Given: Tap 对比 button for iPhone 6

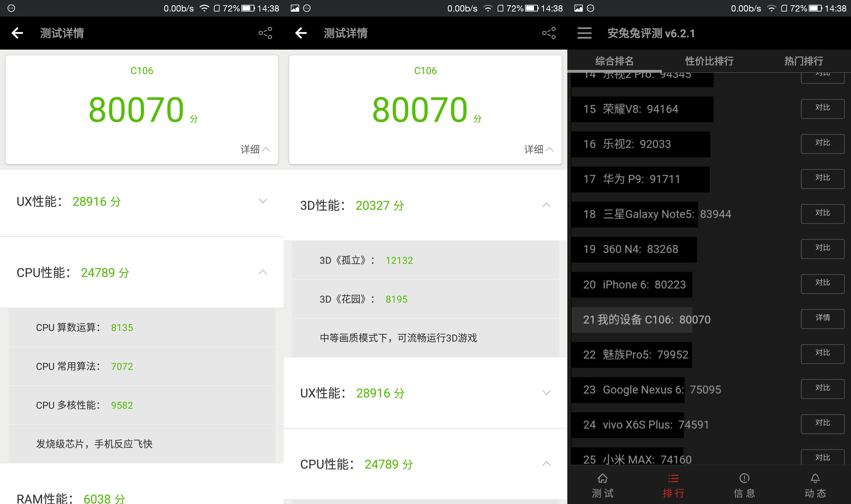Looking at the screenshot, I should click(823, 284).
